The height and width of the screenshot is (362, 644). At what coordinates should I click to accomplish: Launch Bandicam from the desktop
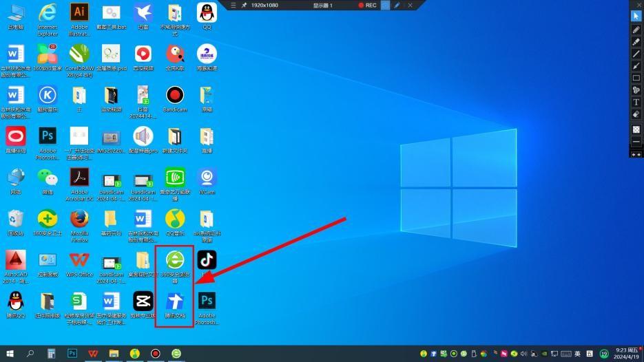(x=175, y=95)
